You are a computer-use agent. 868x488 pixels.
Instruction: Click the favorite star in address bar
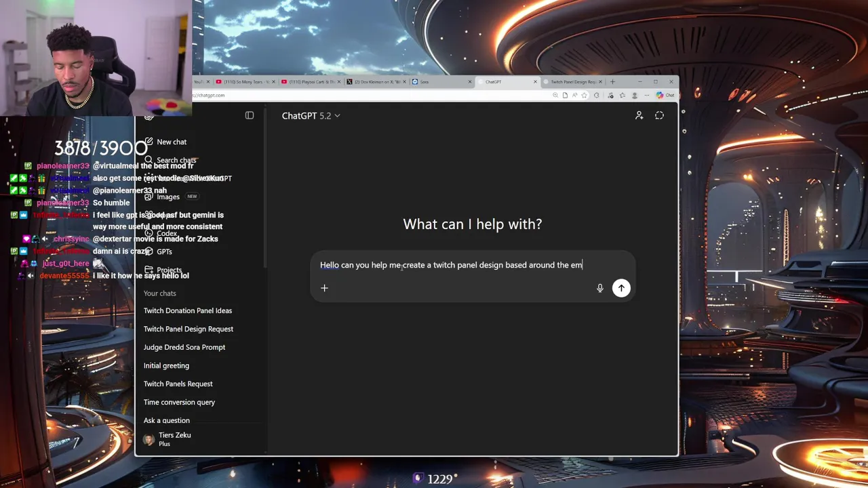pyautogui.click(x=584, y=95)
